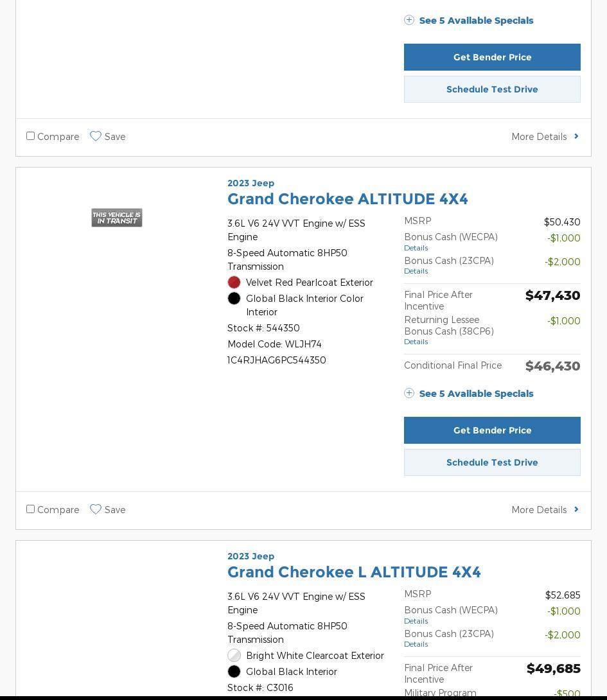Click Get Bender Price for stock 544350
The image size is (607, 700).
click(492, 430)
